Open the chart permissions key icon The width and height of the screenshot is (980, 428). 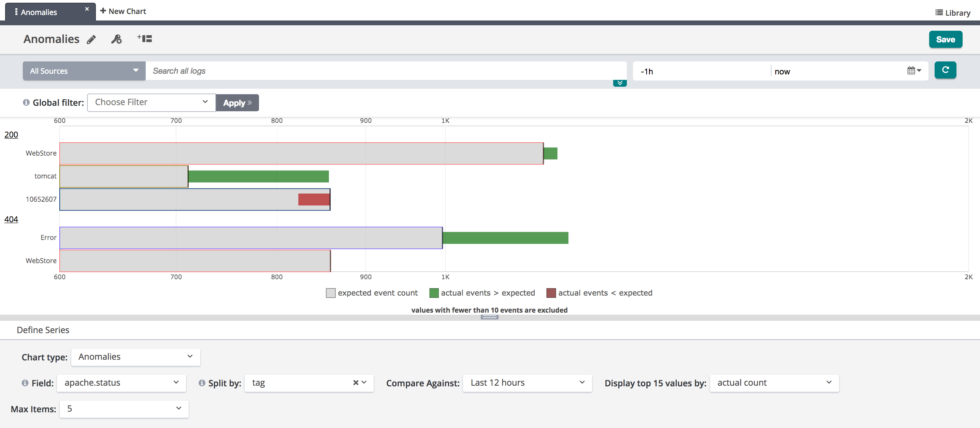coord(116,39)
